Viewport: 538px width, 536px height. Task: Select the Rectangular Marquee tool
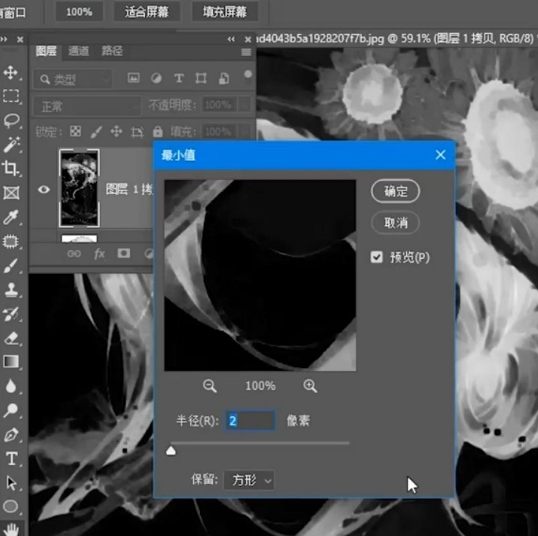(11, 96)
